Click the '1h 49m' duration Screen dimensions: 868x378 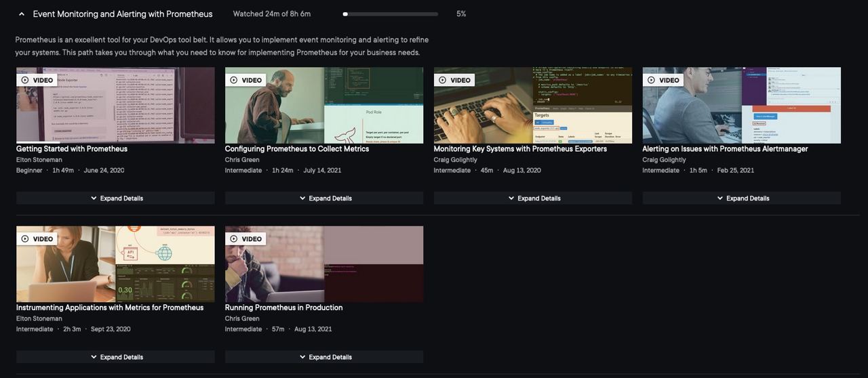[63, 171]
